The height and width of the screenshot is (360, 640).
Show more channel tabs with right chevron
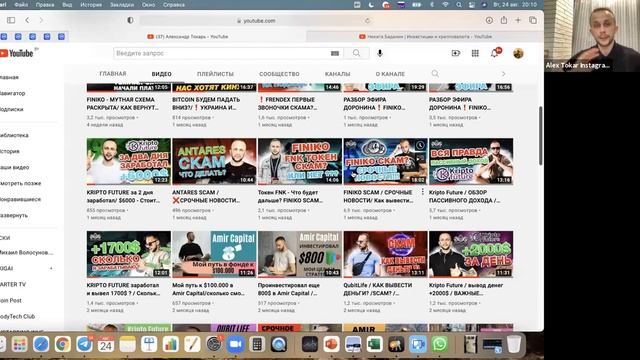tap(504, 73)
